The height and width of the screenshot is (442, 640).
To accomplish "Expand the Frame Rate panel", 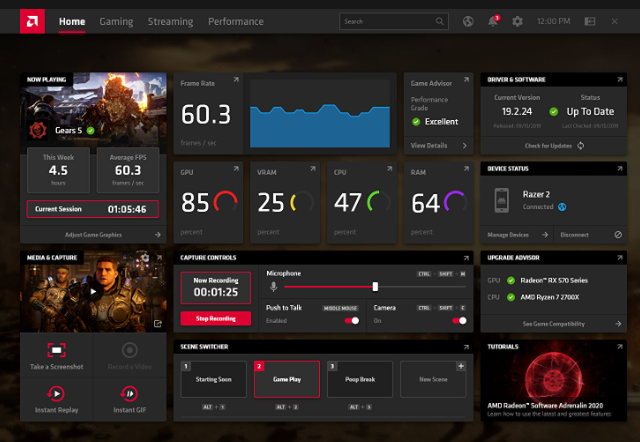I will point(236,81).
